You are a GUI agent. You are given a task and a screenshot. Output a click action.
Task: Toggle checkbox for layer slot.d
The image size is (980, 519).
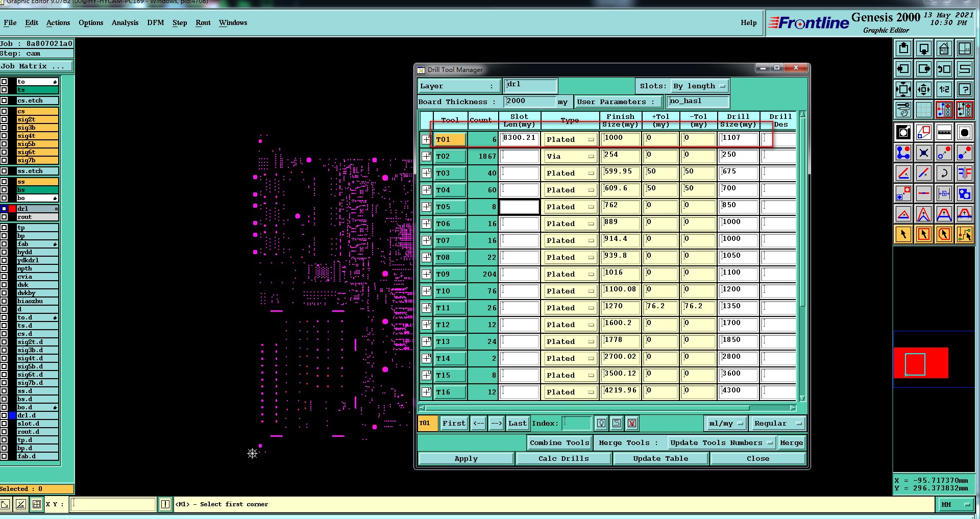[x=4, y=424]
